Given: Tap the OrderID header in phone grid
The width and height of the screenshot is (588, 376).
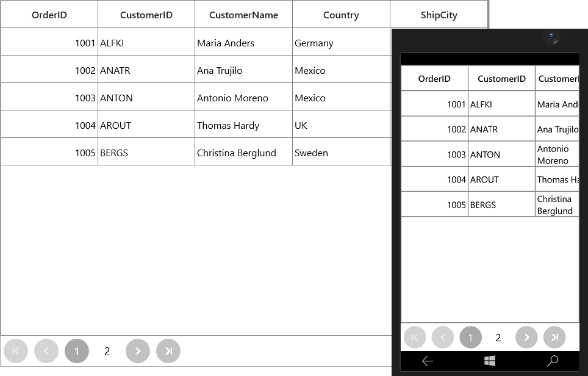Looking at the screenshot, I should point(435,78).
